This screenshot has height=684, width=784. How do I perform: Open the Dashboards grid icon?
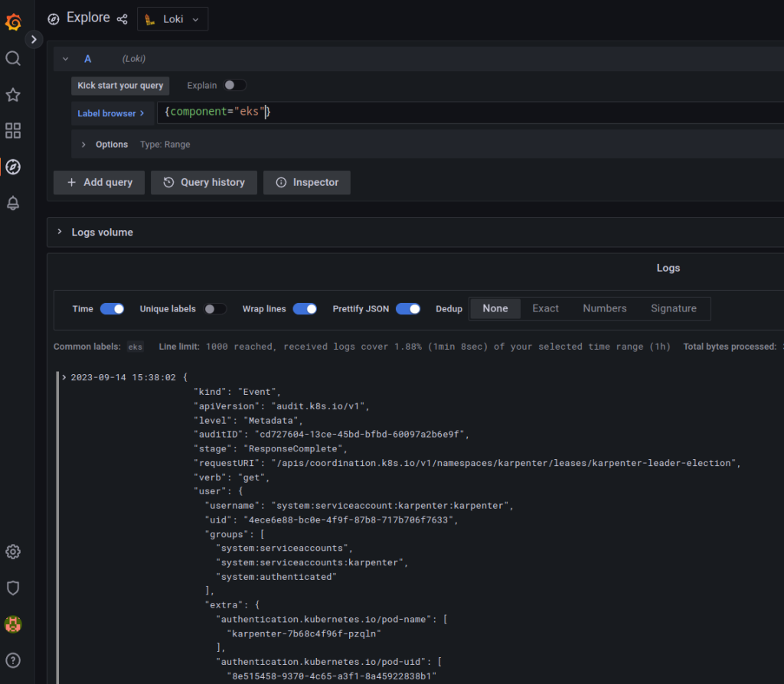click(12, 131)
